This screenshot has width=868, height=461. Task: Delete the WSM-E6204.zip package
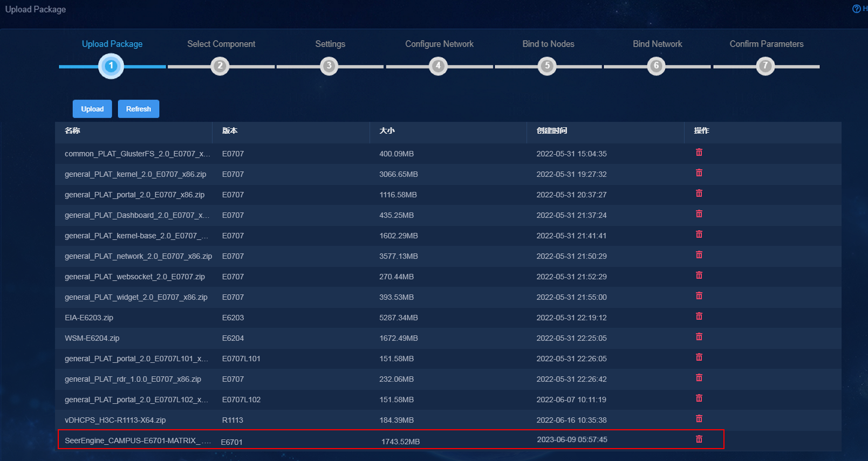(699, 337)
